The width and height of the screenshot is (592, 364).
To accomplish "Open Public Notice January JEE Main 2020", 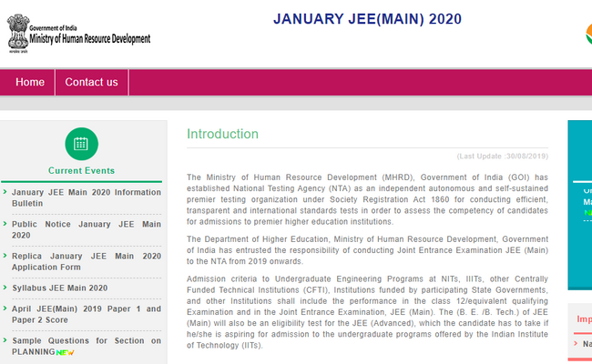I will (86, 229).
